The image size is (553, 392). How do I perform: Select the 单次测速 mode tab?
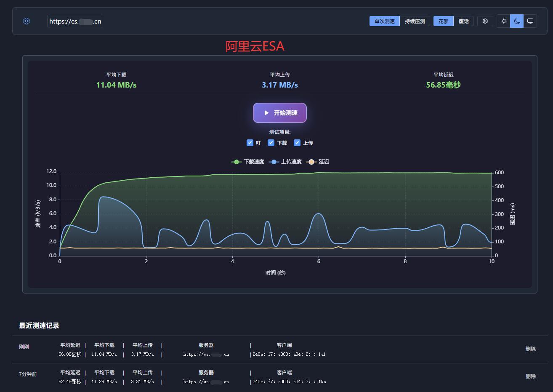[x=384, y=21]
